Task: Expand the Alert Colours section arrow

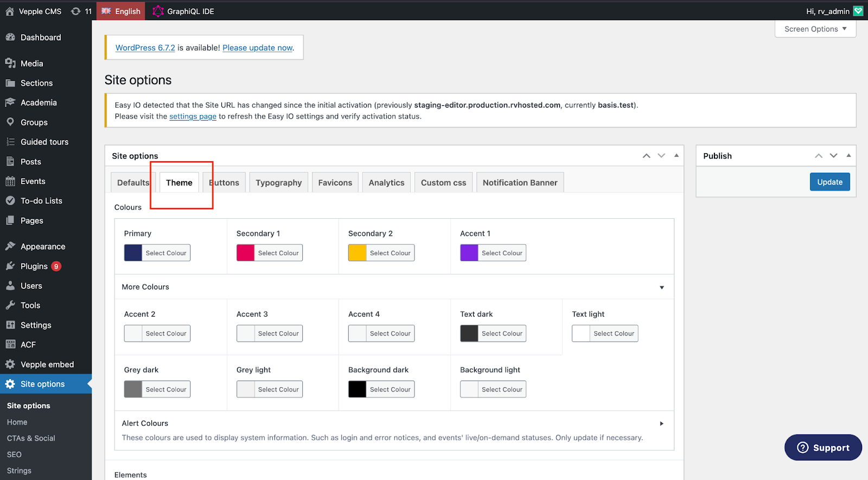Action: tap(662, 424)
